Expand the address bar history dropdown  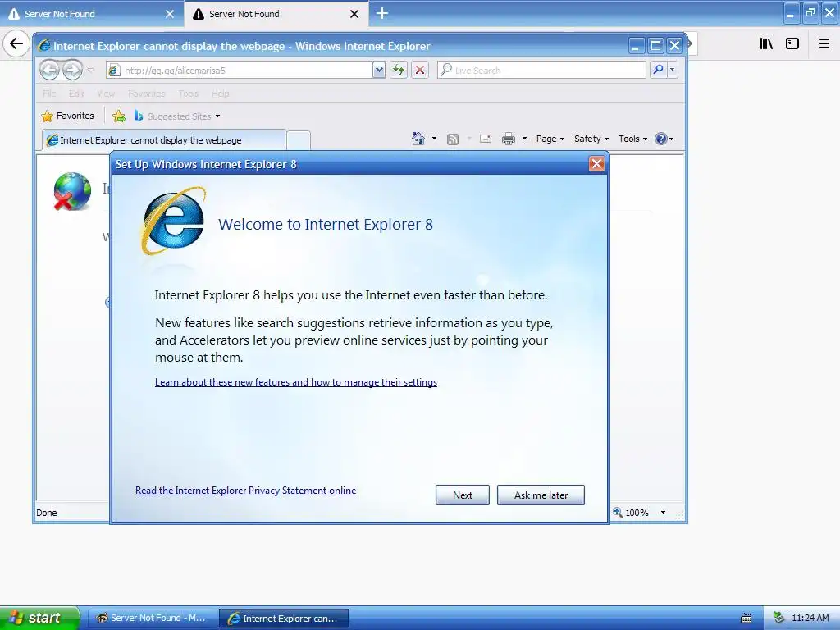click(379, 71)
